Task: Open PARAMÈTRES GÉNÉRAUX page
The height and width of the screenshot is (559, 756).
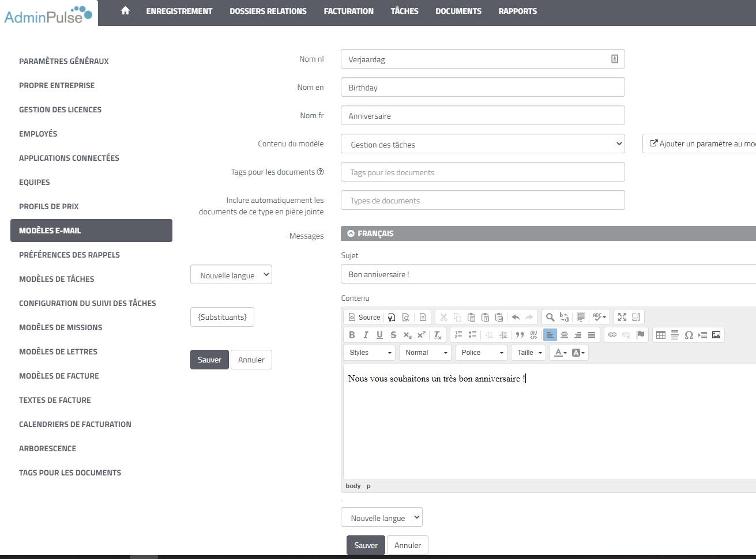Action: (x=64, y=61)
